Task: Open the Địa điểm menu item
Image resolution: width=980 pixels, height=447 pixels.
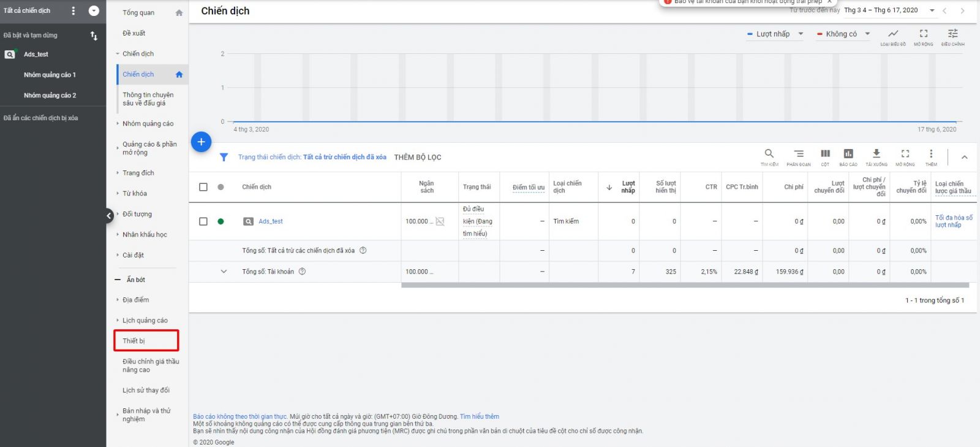Action: coord(135,300)
